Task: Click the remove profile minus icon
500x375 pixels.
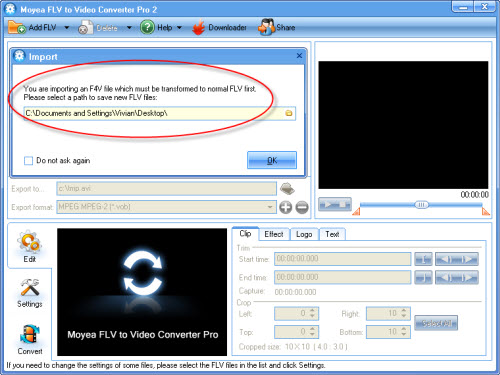Action: [x=302, y=207]
